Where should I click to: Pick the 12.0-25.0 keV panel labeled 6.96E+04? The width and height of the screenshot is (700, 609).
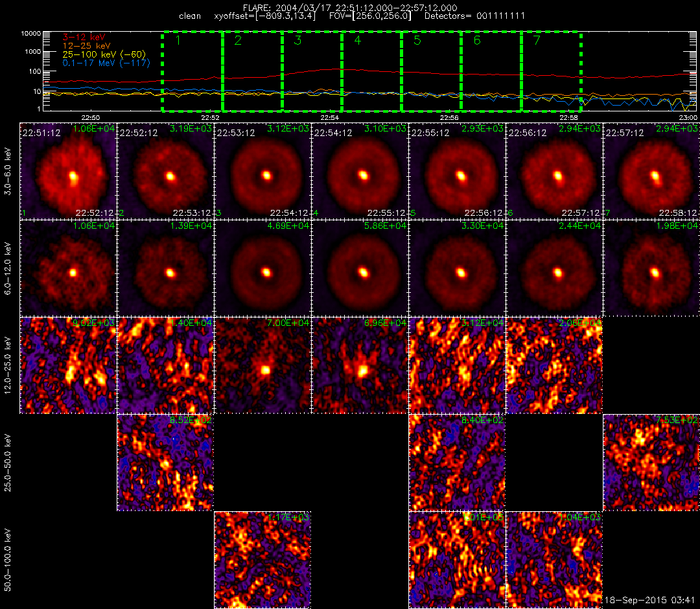(360, 366)
